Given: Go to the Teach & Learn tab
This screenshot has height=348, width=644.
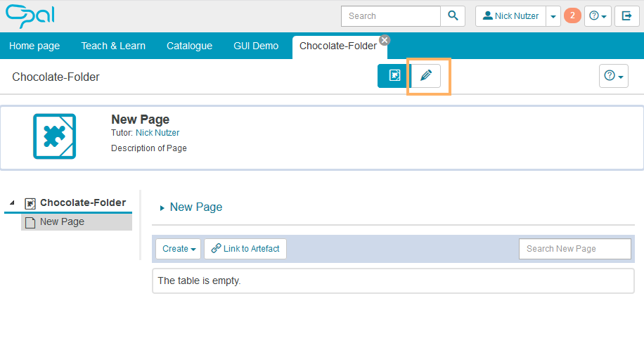Looking at the screenshot, I should click(x=113, y=46).
